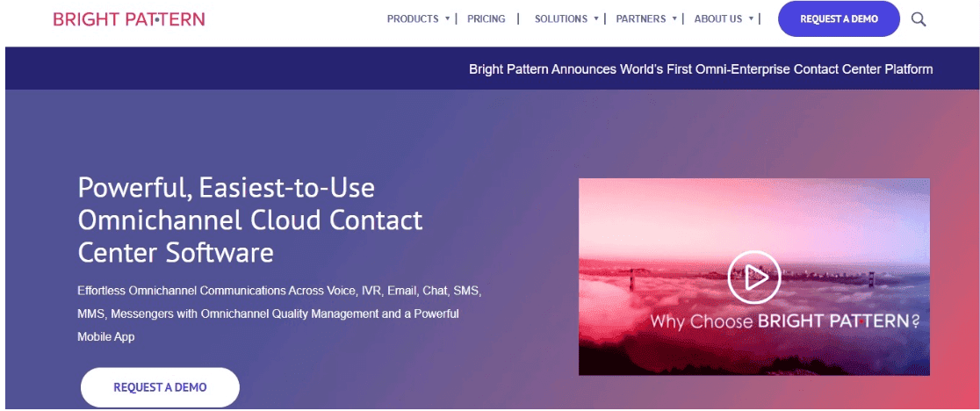
Task: Select the Powerful, Easiest-to-Use headline
Action: coord(250,220)
